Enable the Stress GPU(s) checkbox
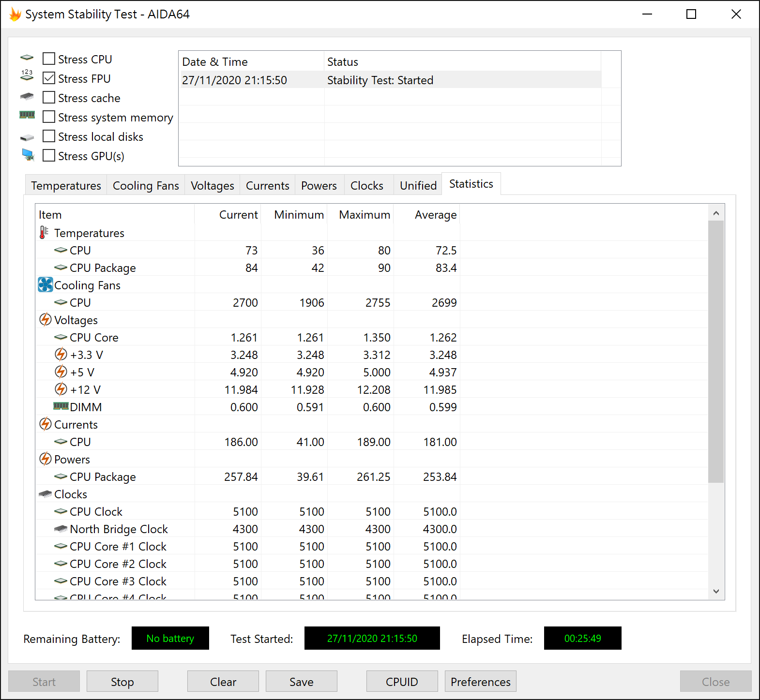Viewport: 760px width, 700px height. pyautogui.click(x=49, y=155)
